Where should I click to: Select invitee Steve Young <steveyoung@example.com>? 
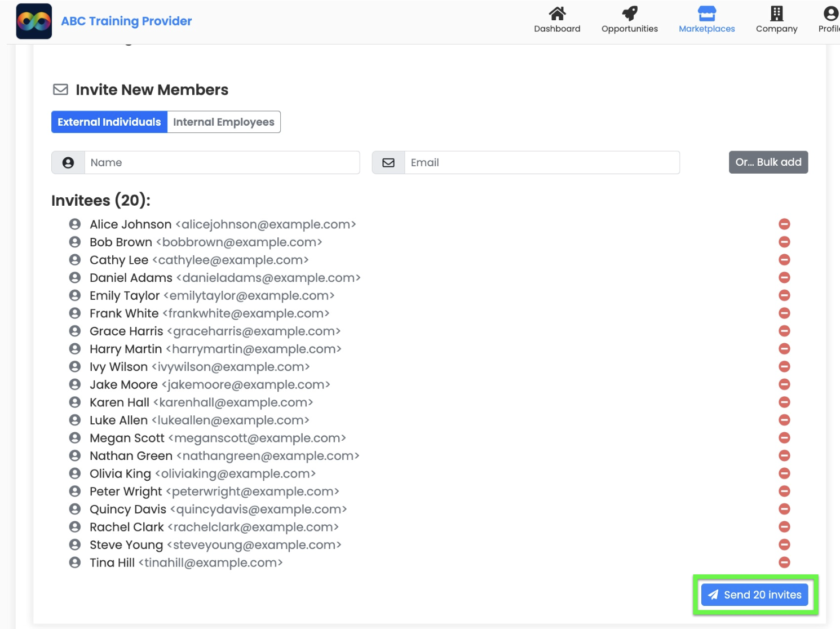click(x=215, y=545)
